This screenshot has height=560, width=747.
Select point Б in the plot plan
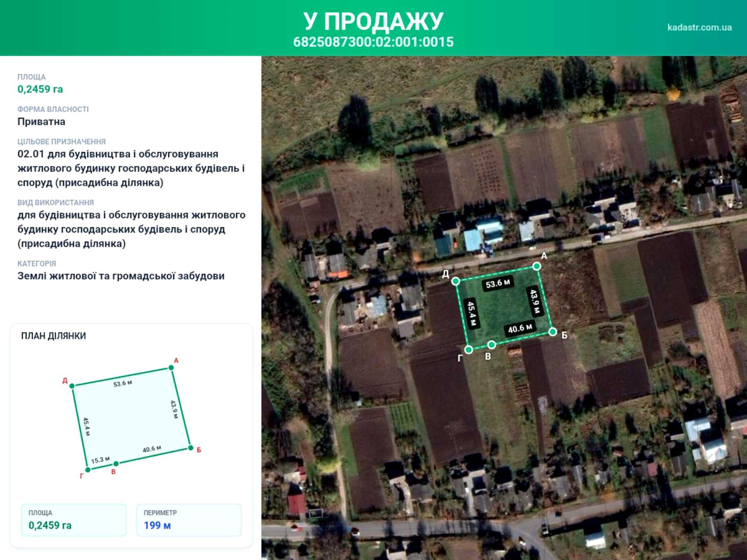click(191, 448)
